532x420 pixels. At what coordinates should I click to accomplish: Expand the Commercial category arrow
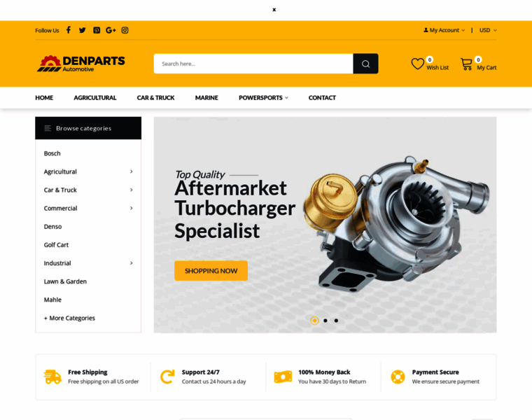coord(132,209)
